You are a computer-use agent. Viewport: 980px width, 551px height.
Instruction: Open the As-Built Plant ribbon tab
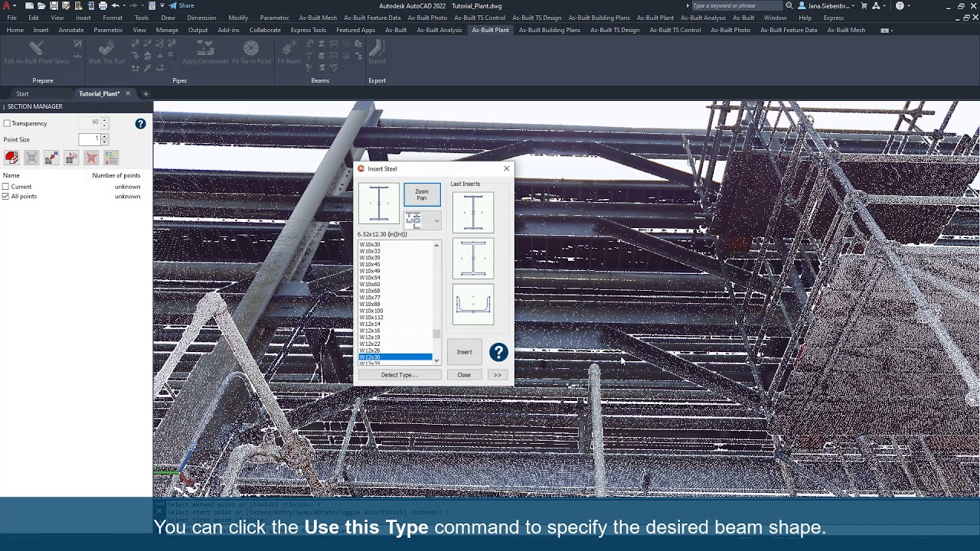(x=490, y=30)
